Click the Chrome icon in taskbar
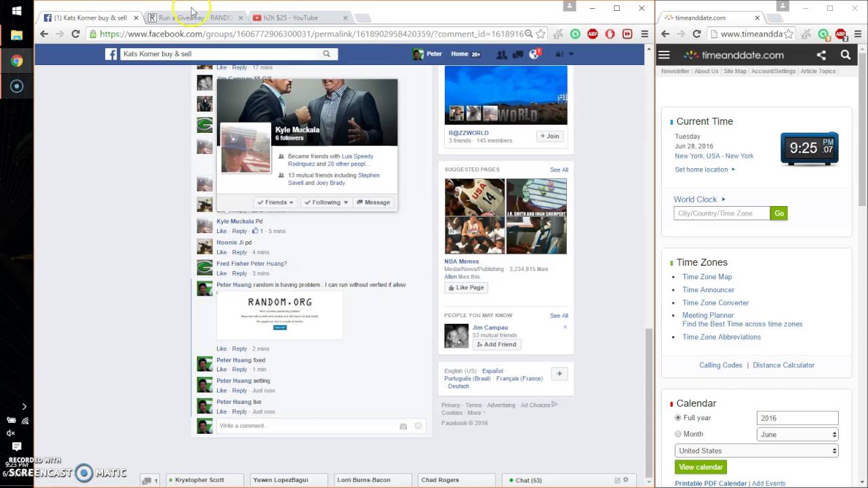Viewport: 868px width, 488px height. pyautogui.click(x=17, y=61)
